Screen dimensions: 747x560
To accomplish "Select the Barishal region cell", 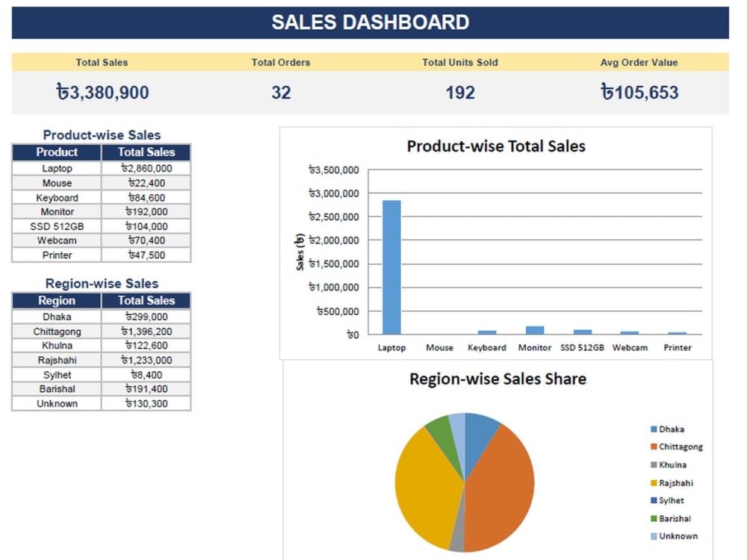I will tap(57, 389).
